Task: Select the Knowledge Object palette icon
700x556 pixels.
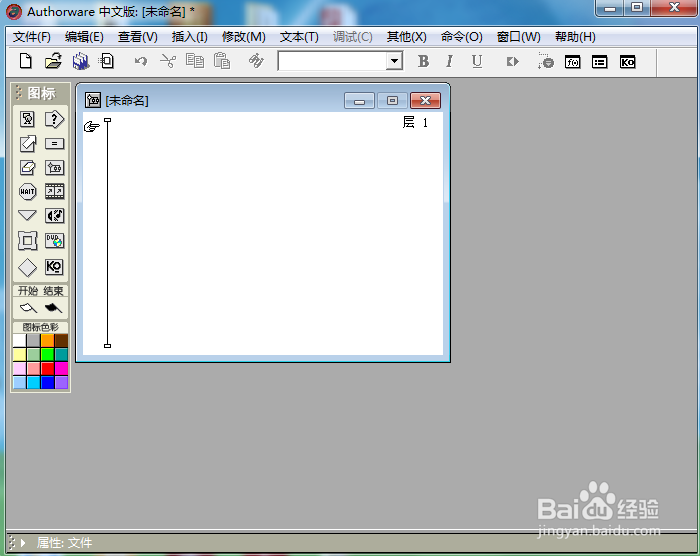Action: (54, 267)
